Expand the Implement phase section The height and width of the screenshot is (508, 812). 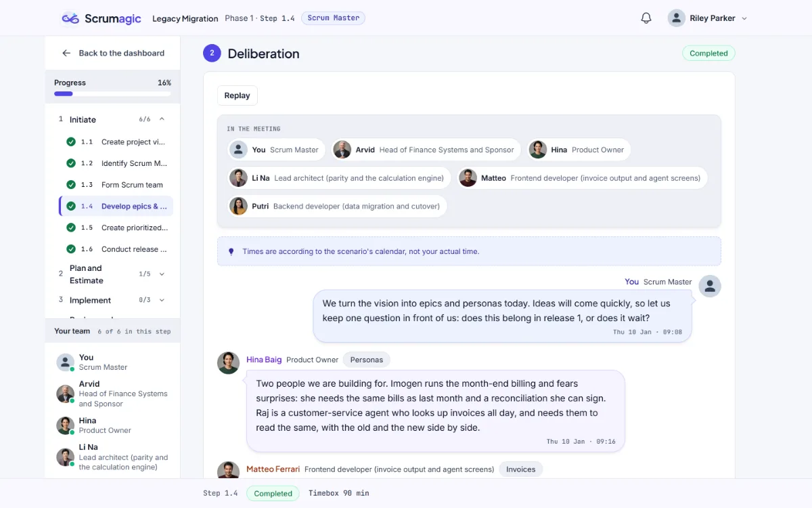tap(162, 300)
